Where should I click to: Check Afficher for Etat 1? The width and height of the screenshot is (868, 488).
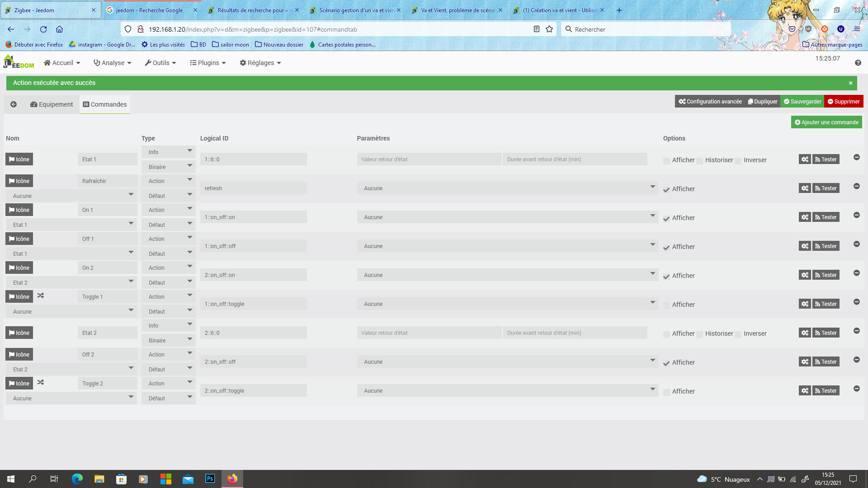point(666,161)
